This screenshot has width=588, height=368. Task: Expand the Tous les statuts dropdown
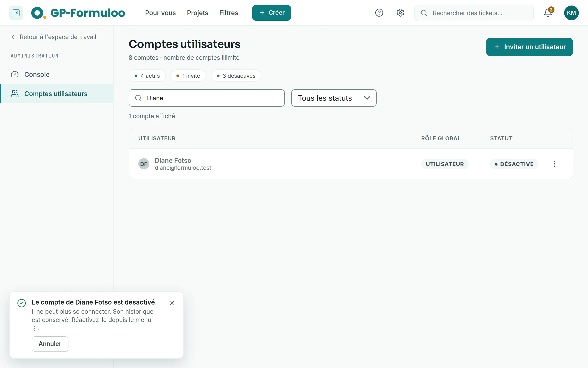pos(334,98)
